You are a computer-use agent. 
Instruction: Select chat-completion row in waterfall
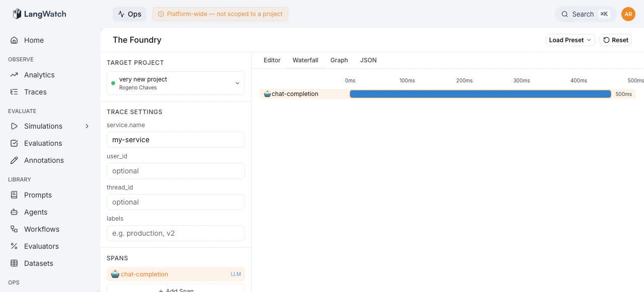[448, 94]
